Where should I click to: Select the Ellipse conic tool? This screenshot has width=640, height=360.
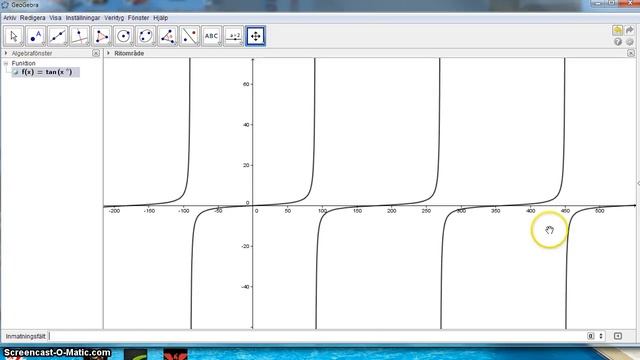(x=146, y=36)
